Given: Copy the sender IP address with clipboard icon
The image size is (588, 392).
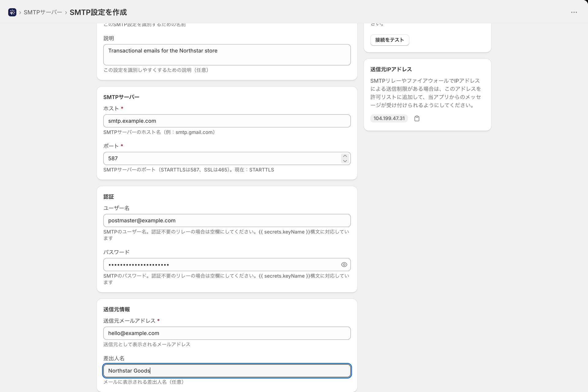Looking at the screenshot, I should coord(417,119).
